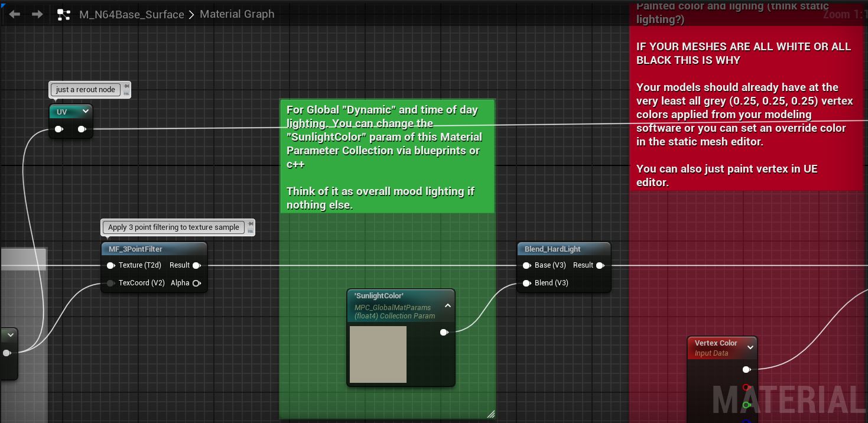Click the 'just a rerout node' comment text
This screenshot has height=423, width=868.
click(x=86, y=90)
